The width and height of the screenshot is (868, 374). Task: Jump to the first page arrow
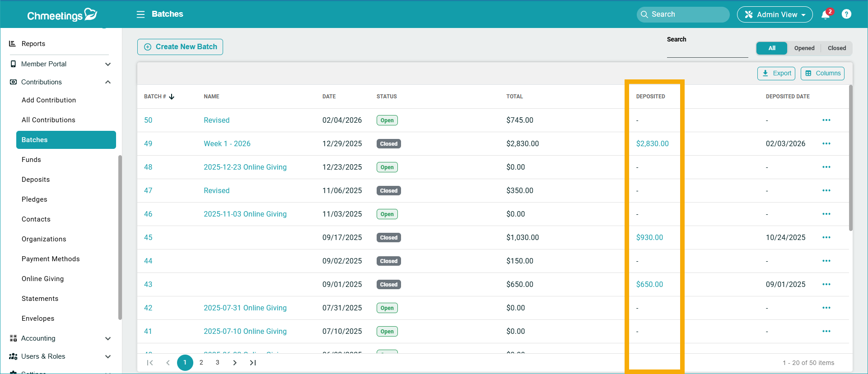click(150, 363)
